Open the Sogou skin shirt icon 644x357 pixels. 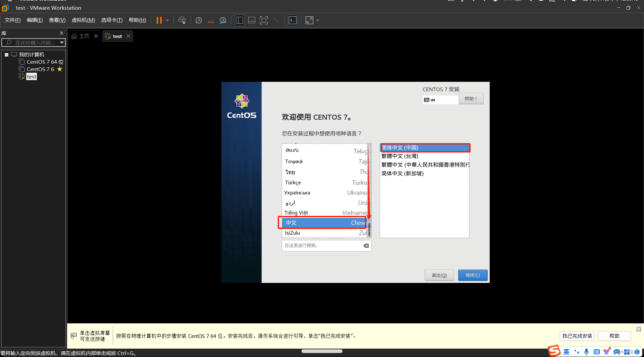point(606,352)
